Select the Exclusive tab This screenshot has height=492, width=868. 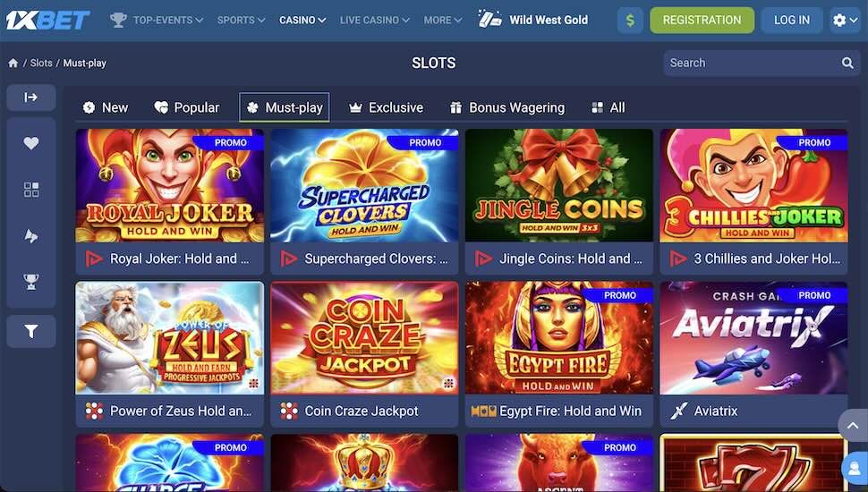click(x=387, y=107)
